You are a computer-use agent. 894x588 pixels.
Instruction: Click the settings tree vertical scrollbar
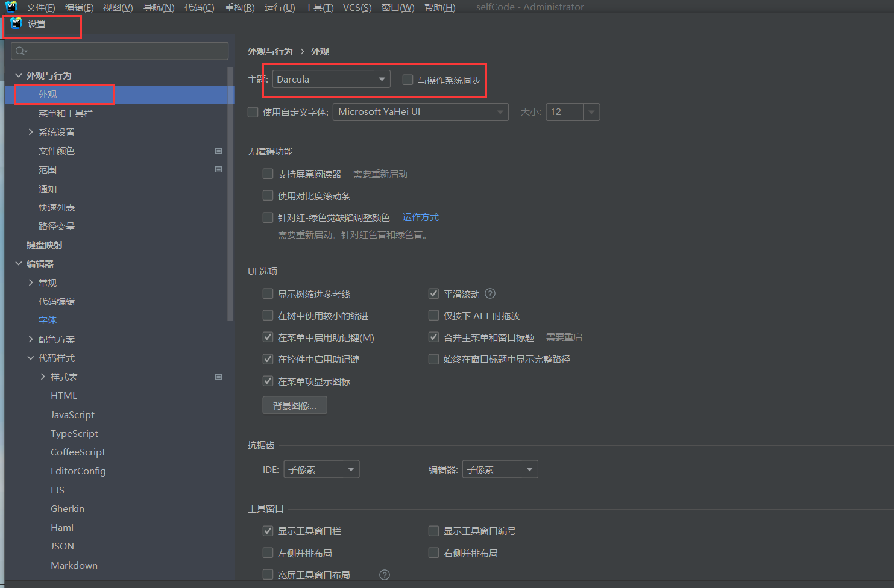230,194
